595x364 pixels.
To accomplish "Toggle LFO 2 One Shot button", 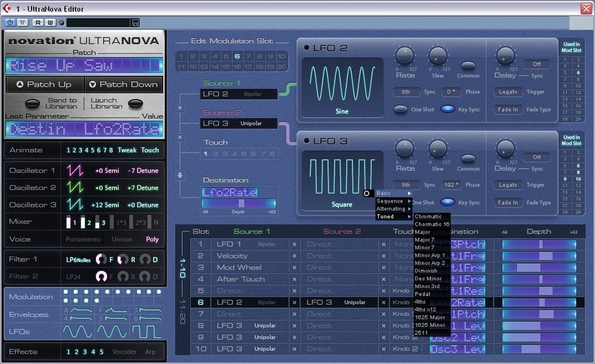I will point(401,109).
